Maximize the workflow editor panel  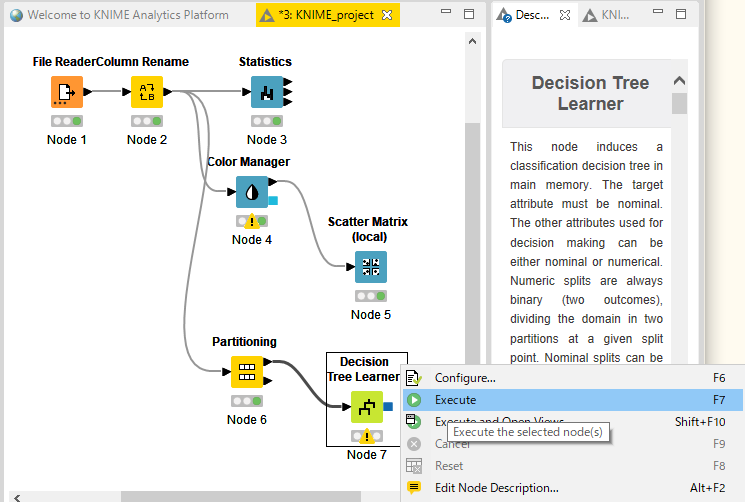coord(469,14)
